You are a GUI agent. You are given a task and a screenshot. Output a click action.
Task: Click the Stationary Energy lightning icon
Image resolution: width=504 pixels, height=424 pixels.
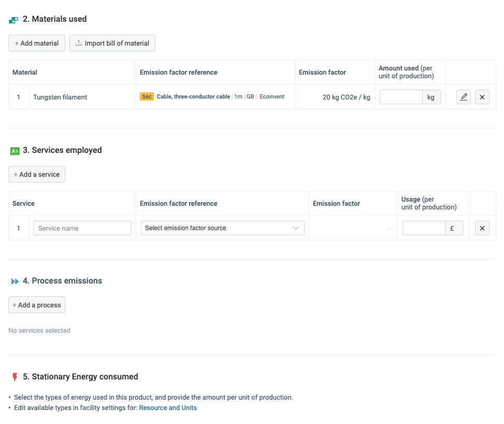coord(15,377)
